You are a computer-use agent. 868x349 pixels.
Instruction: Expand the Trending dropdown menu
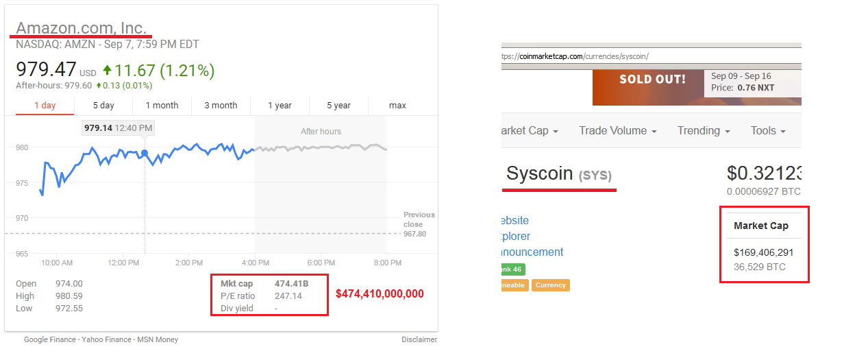coord(704,130)
